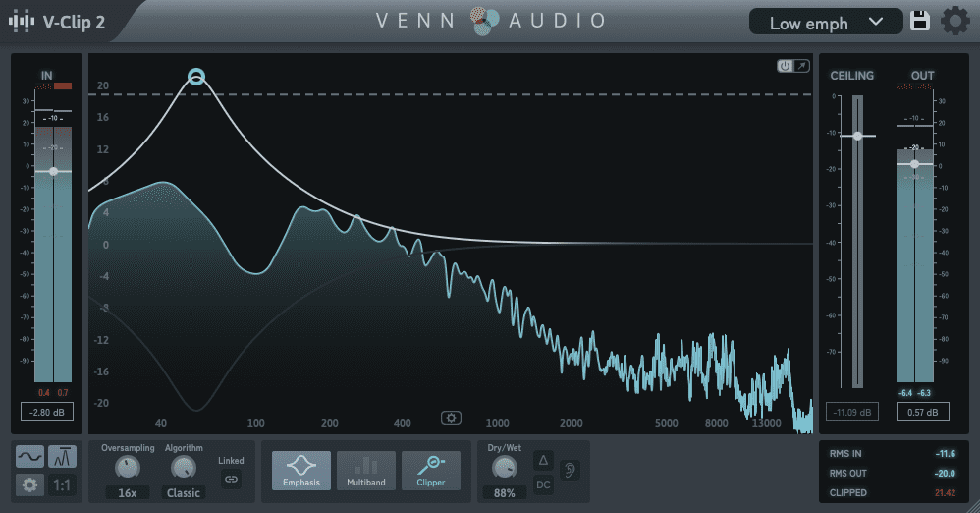Click the ear monitoring icon
The image size is (980, 513).
[x=571, y=471]
